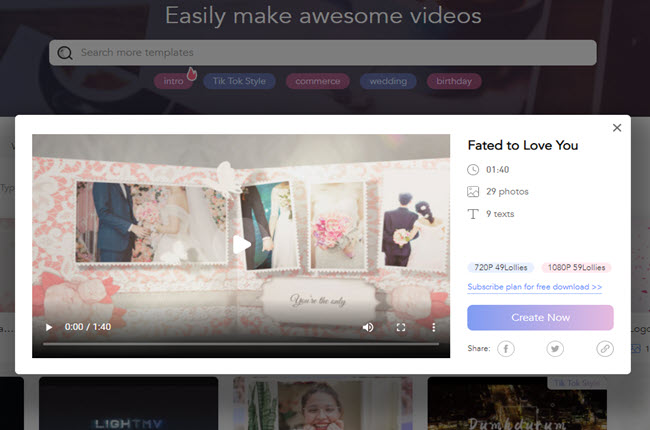650x430 pixels.
Task: Focus the Search more templates field
Action: (x=330, y=53)
